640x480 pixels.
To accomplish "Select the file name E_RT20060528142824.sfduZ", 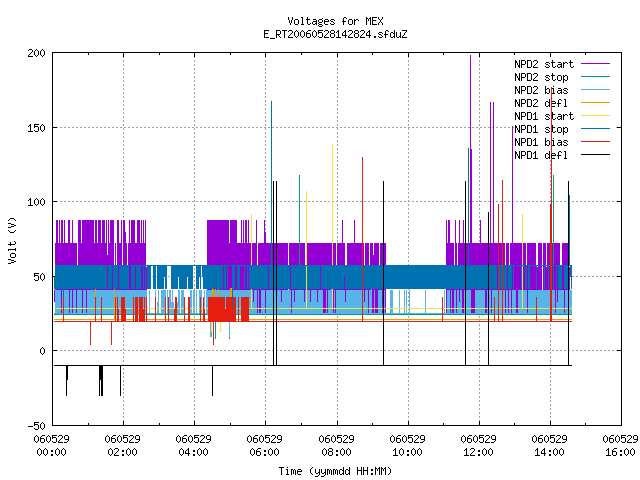I will click(335, 34).
